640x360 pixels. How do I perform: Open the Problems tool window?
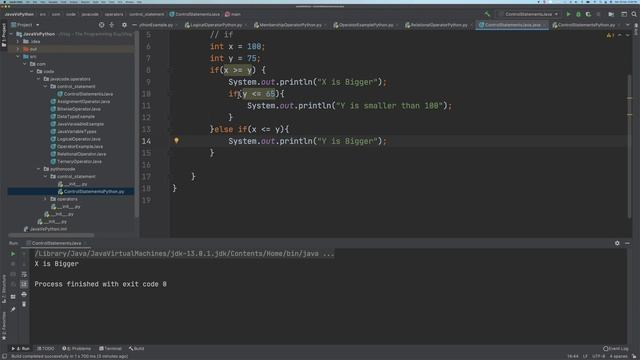coord(77,349)
